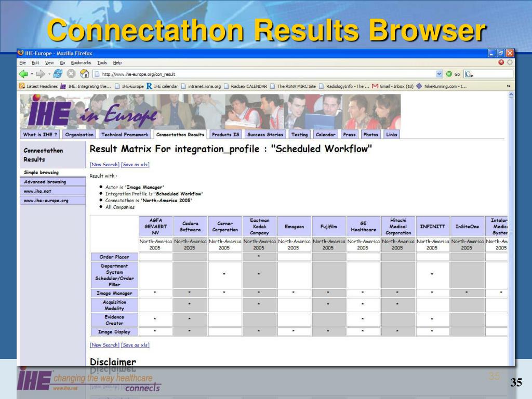The image size is (532, 399).
Task: Switch to the What is IHE ? tab
Action: (40, 135)
